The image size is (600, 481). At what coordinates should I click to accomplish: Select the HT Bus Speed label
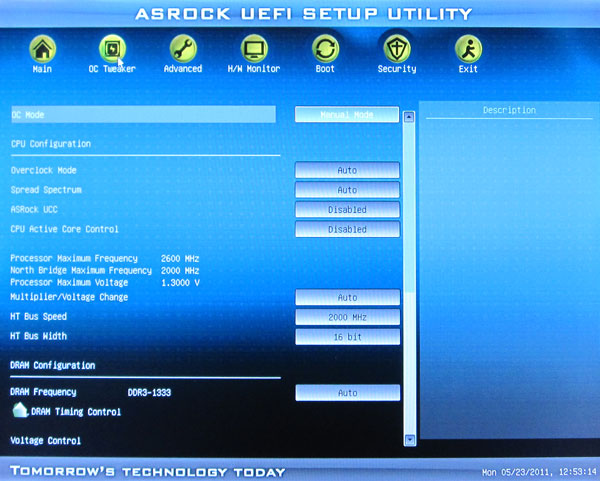(x=39, y=316)
